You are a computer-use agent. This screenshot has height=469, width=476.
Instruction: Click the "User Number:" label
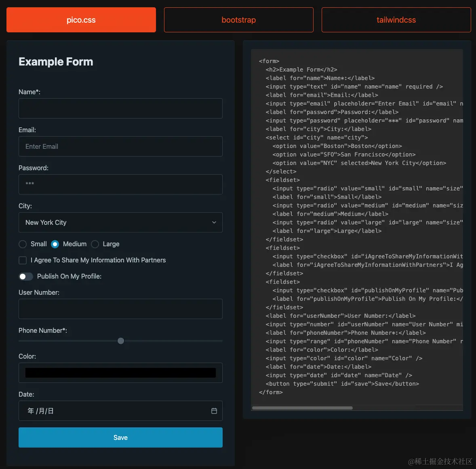[x=39, y=292]
